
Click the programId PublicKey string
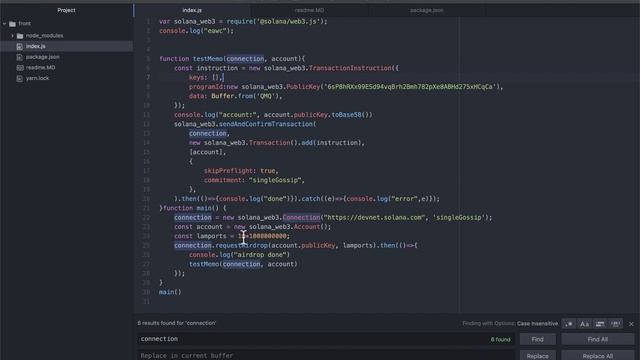pos(408,87)
